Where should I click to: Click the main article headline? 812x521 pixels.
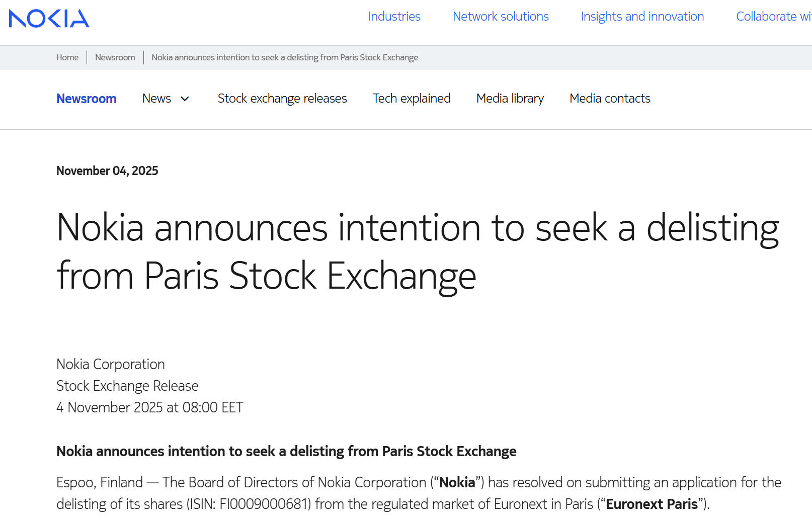click(x=418, y=251)
